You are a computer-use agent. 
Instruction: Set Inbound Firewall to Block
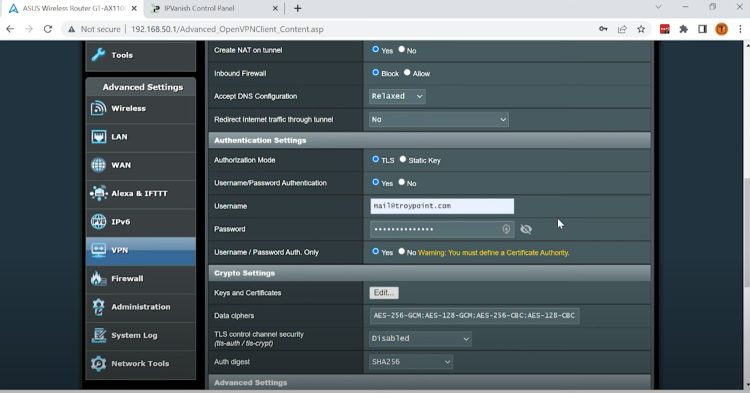click(375, 72)
